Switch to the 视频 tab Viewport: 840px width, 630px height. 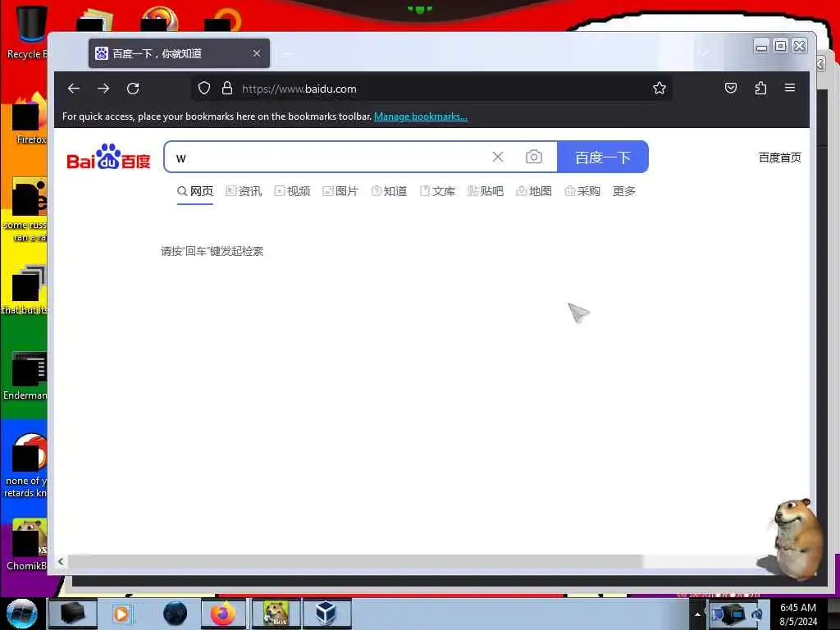(x=292, y=191)
